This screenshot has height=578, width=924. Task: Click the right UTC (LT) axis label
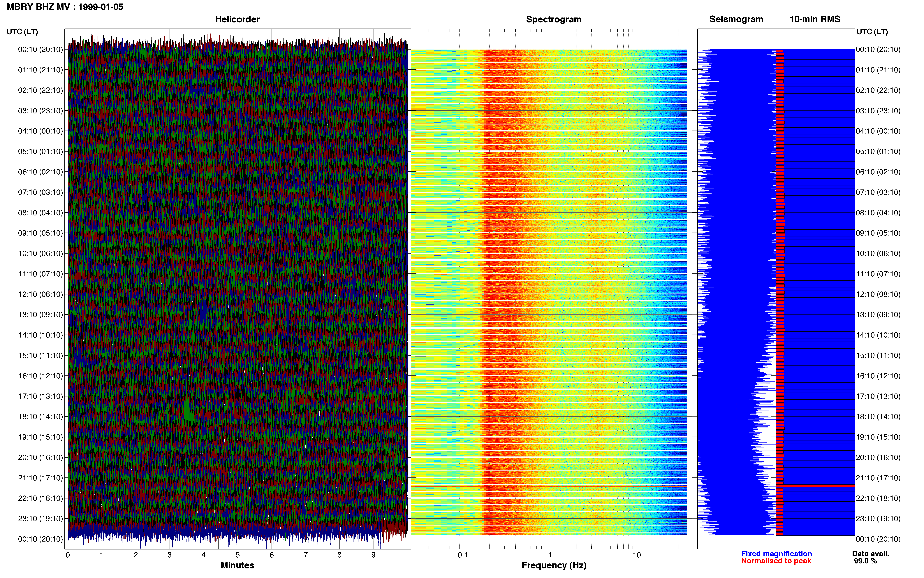pos(872,32)
